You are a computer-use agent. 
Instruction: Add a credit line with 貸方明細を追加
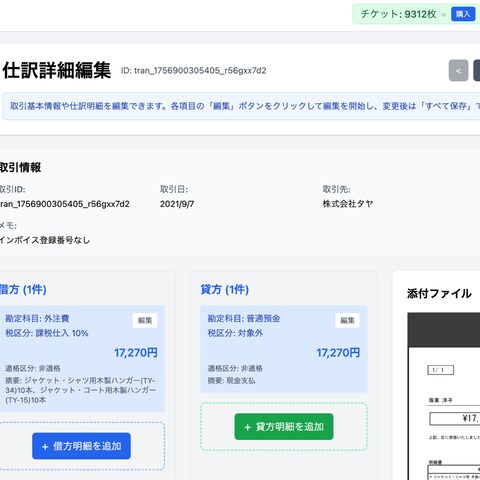pyautogui.click(x=284, y=427)
